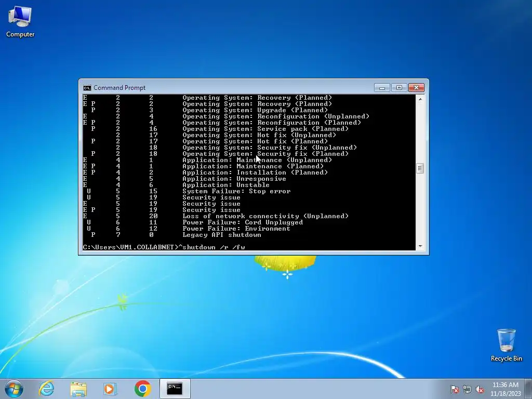Click 'Application: Unstable' line
The width and height of the screenshot is (532, 399).
[226, 185]
